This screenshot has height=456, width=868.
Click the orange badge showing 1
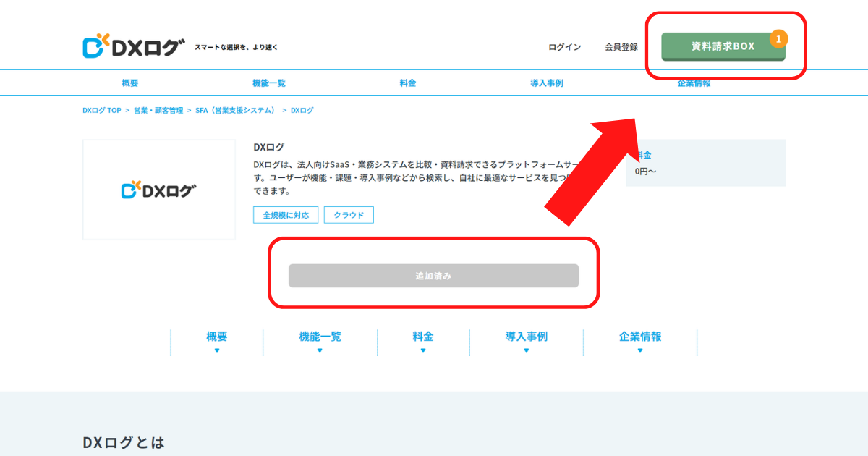[778, 38]
